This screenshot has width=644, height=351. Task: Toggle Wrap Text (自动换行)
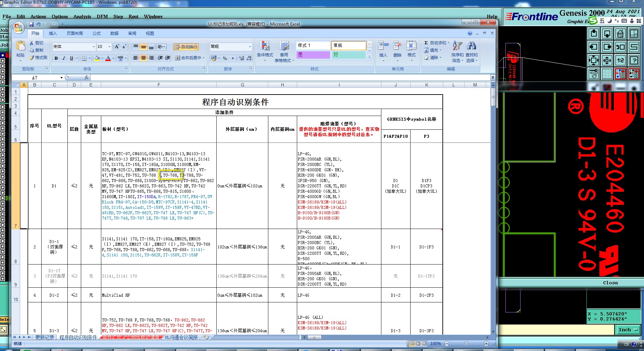186,47
